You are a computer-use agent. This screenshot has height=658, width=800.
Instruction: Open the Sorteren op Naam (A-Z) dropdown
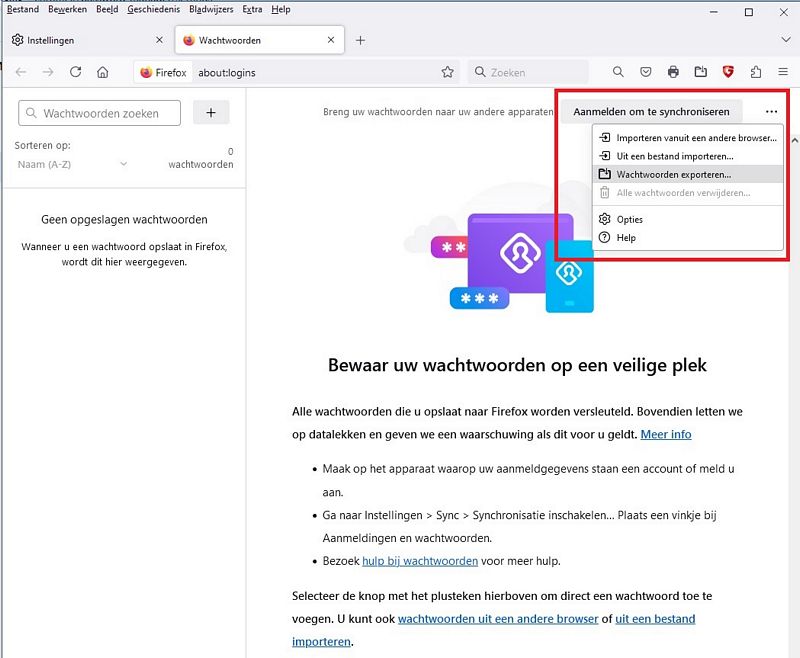[x=72, y=164]
